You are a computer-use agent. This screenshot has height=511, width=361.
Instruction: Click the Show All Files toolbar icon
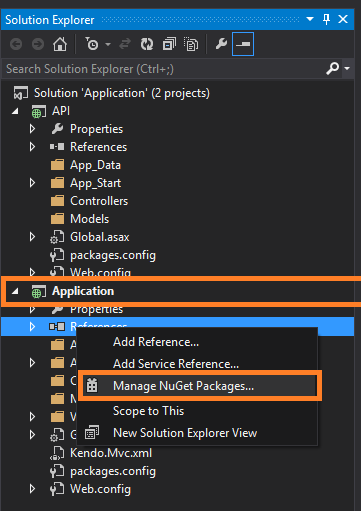(191, 44)
